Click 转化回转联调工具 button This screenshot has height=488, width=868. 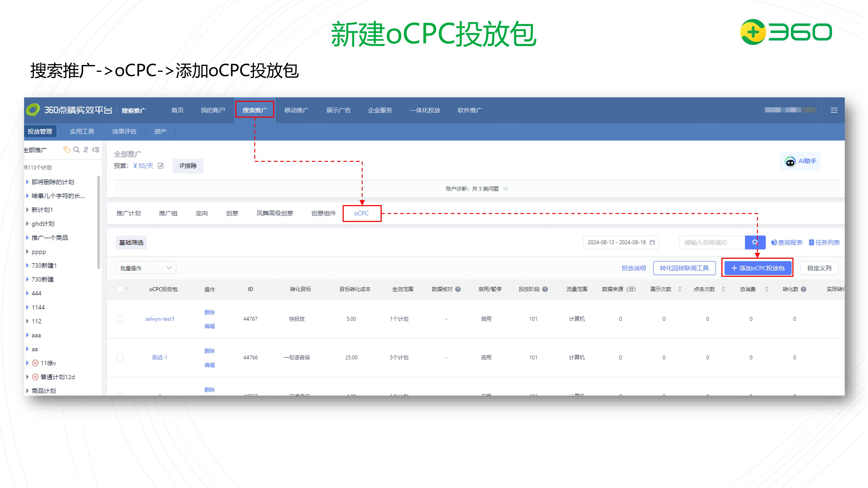tap(684, 268)
